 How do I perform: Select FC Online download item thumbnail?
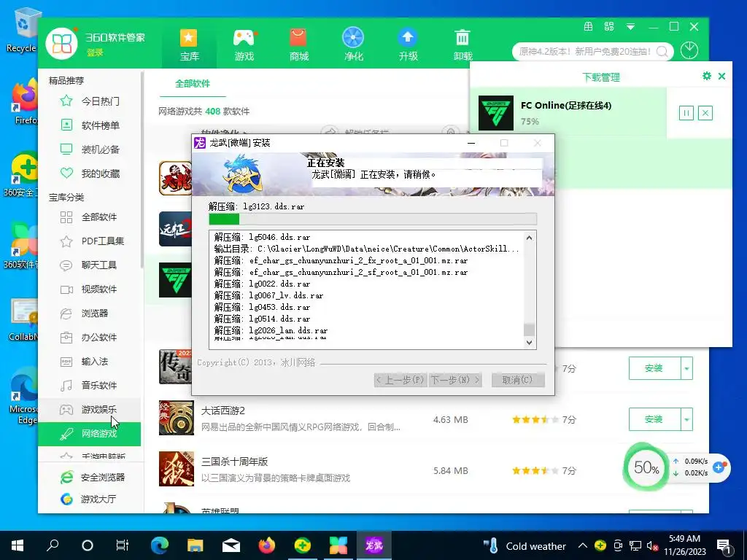496,113
